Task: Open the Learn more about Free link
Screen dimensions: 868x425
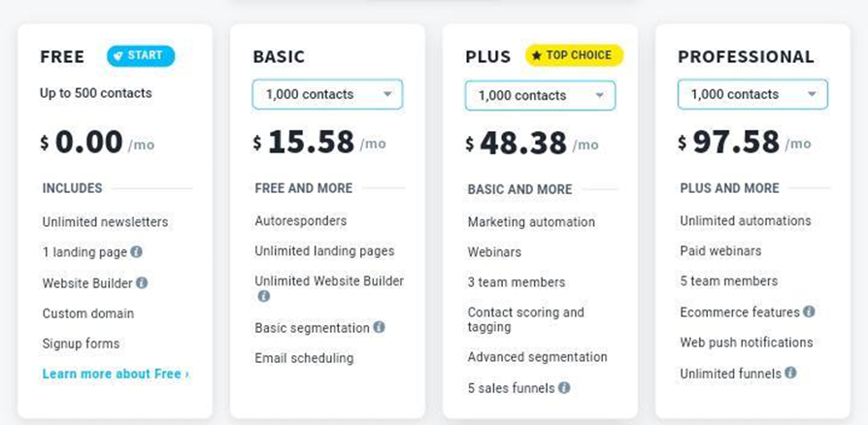Action: 116,375
